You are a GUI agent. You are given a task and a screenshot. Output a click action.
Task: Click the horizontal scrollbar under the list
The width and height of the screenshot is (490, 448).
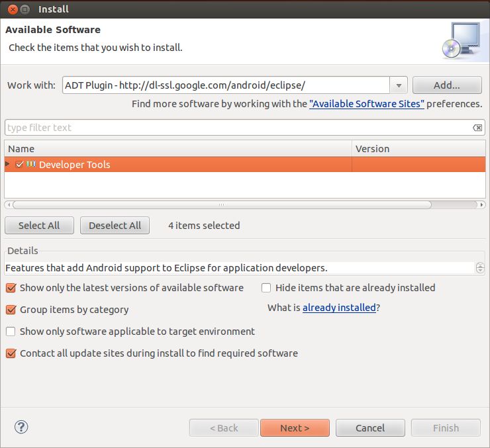[x=222, y=205]
